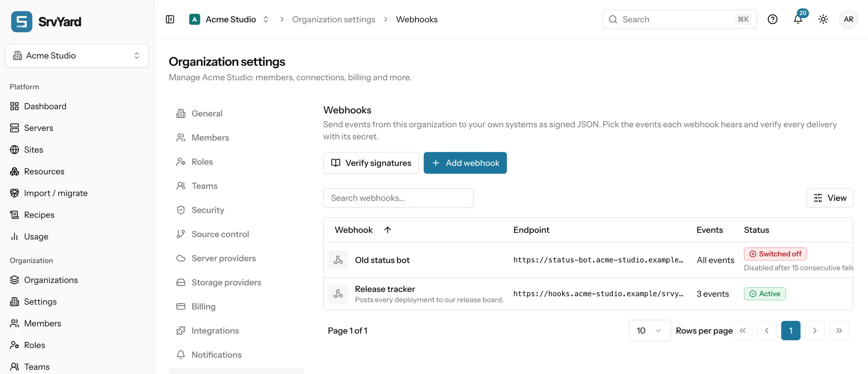
Task: Open Dashboard in the sidebar
Action: [77, 106]
